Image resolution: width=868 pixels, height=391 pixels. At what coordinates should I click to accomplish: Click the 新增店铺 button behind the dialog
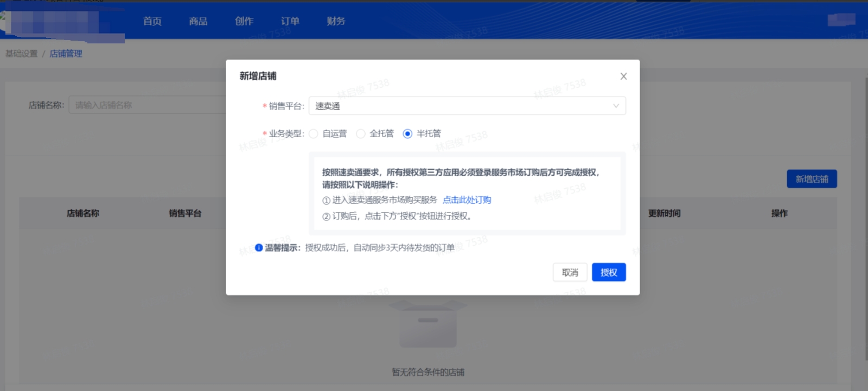click(x=812, y=179)
